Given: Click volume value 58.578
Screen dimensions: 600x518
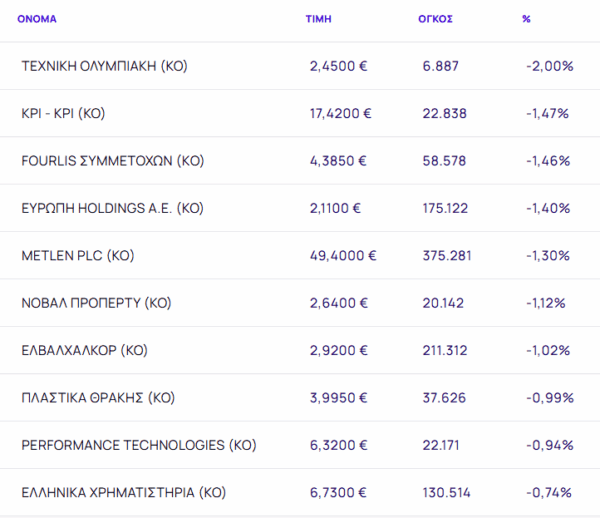Looking at the screenshot, I should click(x=444, y=161).
